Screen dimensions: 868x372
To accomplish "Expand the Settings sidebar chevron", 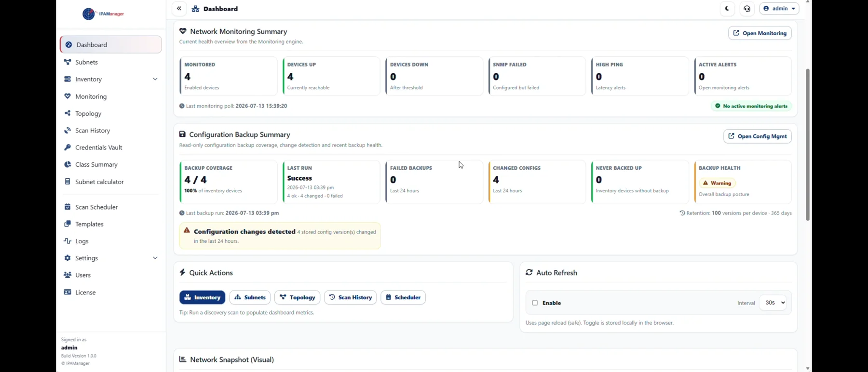I will click(155, 258).
